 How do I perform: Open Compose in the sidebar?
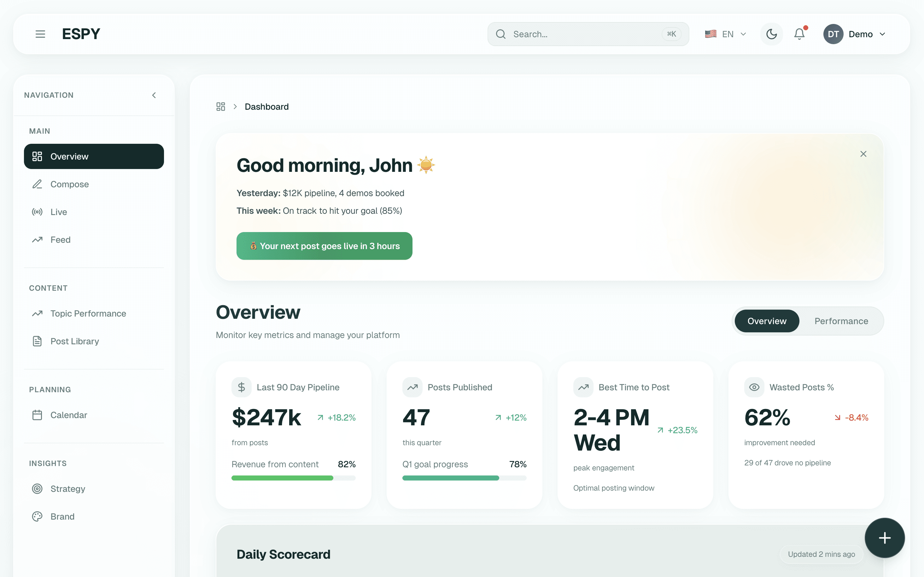click(x=69, y=184)
